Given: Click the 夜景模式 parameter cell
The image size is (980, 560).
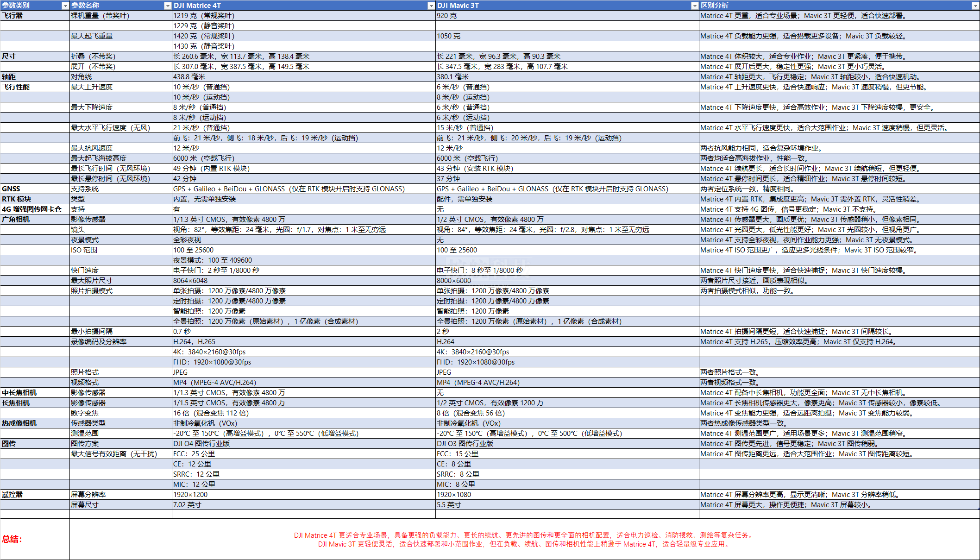Looking at the screenshot, I should click(x=120, y=240).
